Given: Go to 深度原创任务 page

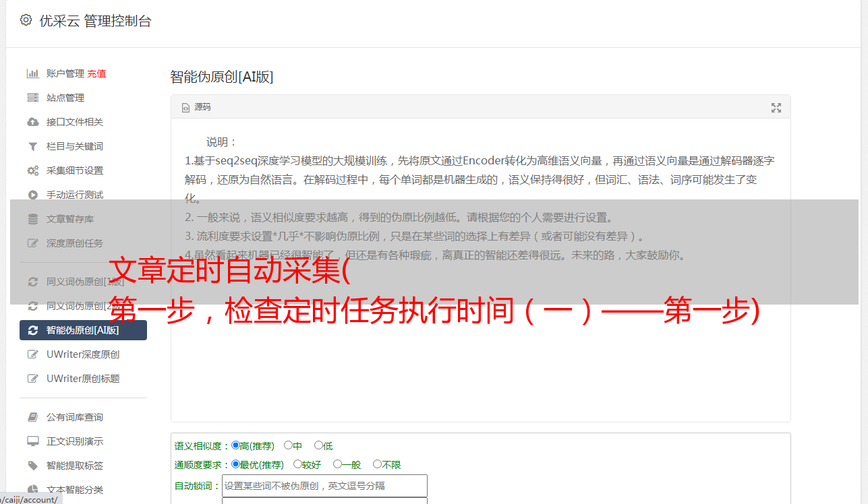Looking at the screenshot, I should pos(75,243).
